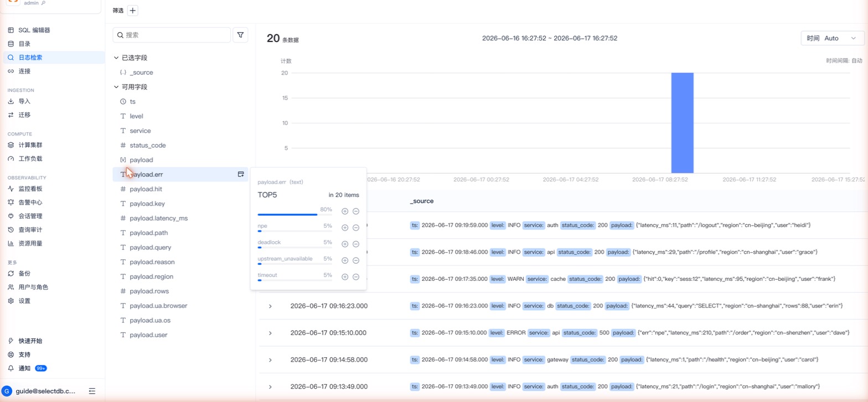Click the 搜索 field search box
Screen dimensions: 868x402
point(172,35)
